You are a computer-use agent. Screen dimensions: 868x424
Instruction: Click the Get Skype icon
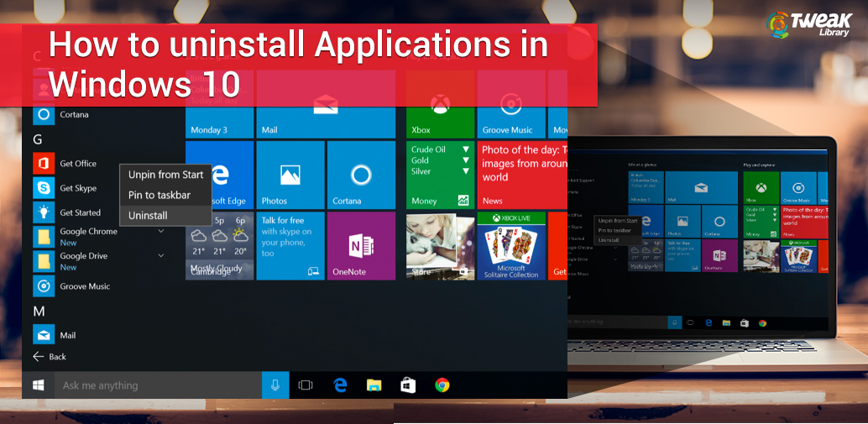(44, 188)
